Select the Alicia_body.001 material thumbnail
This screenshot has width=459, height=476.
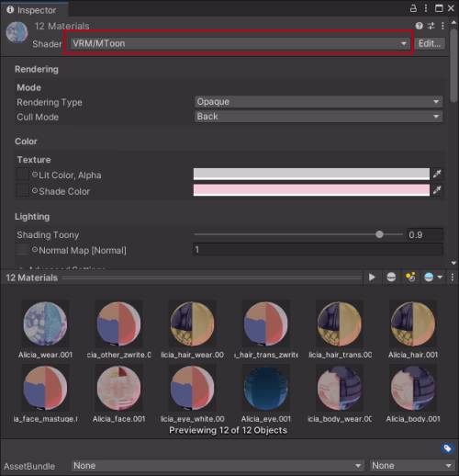pos(413,388)
